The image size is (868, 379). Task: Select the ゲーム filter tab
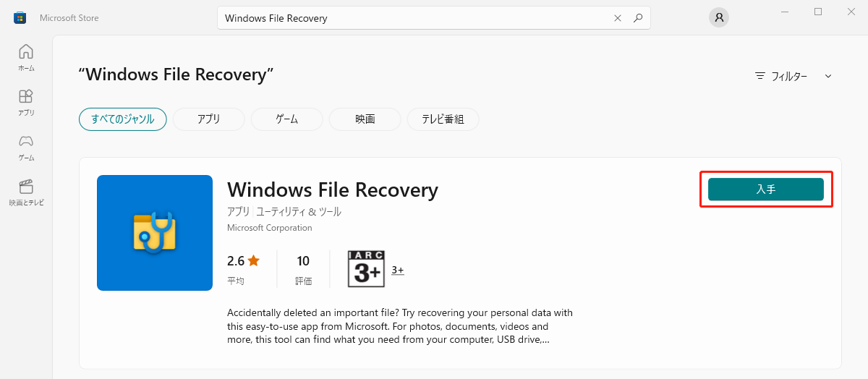[286, 119]
